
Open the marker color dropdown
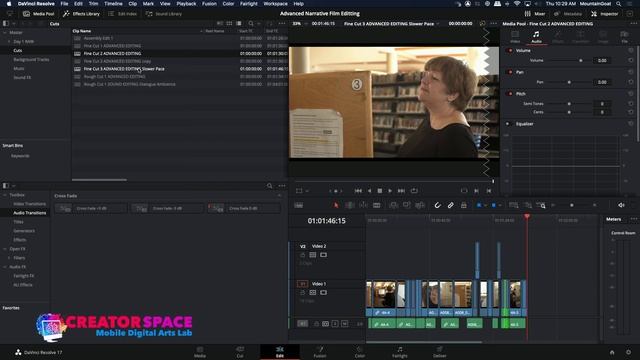click(500, 205)
